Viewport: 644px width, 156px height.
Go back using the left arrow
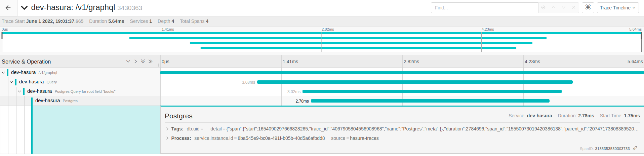8,8
